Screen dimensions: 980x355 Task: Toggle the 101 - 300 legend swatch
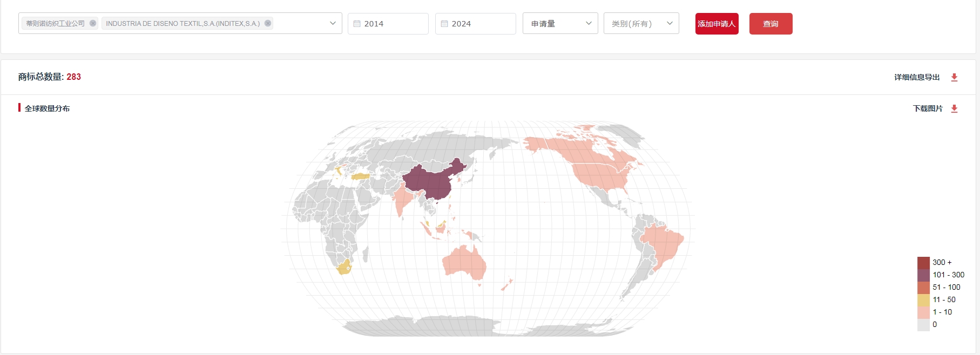(x=923, y=275)
